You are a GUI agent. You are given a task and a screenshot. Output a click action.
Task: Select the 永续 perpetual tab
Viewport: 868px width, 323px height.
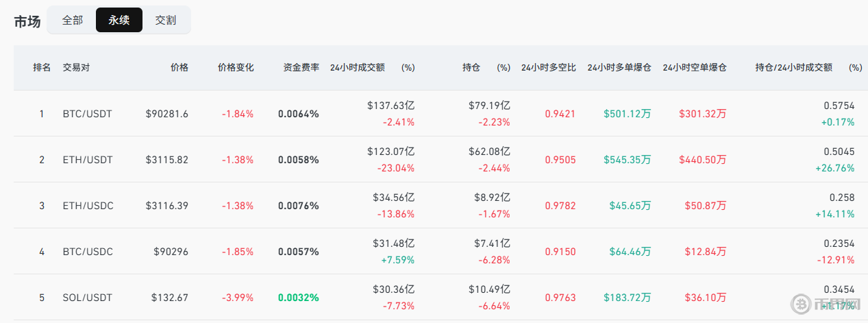click(x=119, y=21)
